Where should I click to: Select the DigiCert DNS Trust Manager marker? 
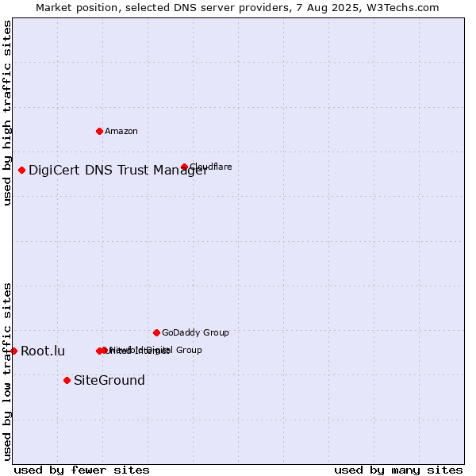(21, 170)
